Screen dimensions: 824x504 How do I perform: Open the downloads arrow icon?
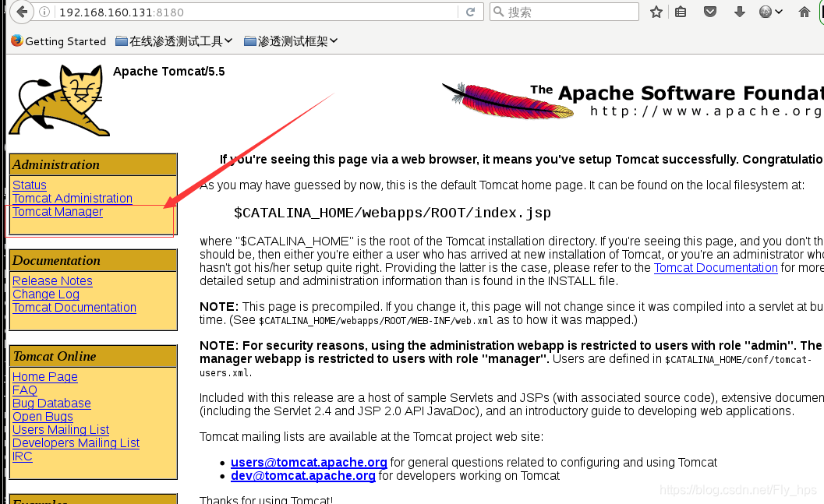click(x=739, y=12)
